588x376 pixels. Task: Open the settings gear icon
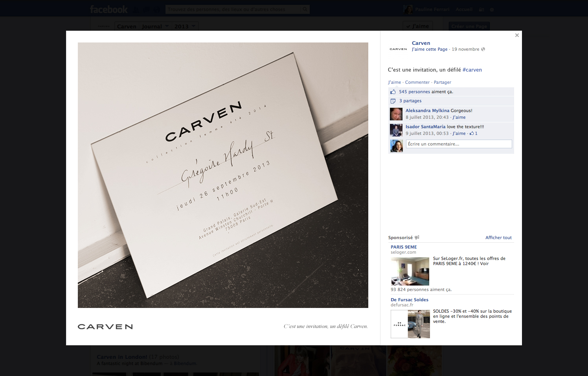click(x=492, y=9)
